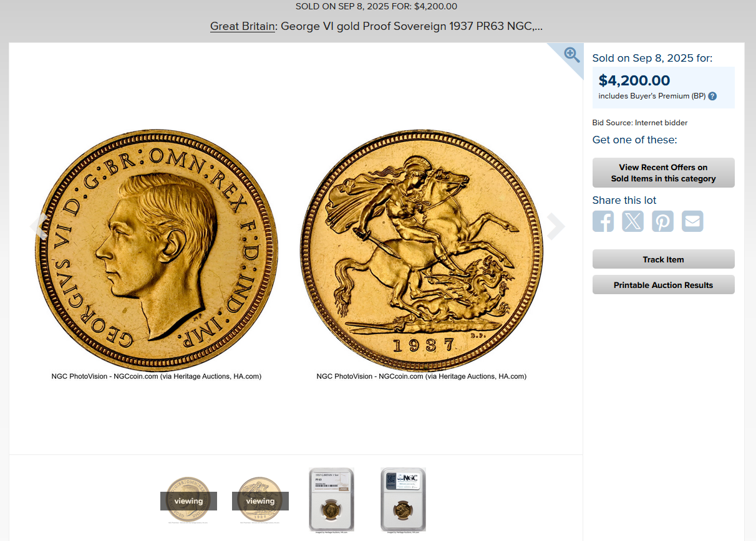Open the Buyer's Premium help icon

(x=712, y=96)
